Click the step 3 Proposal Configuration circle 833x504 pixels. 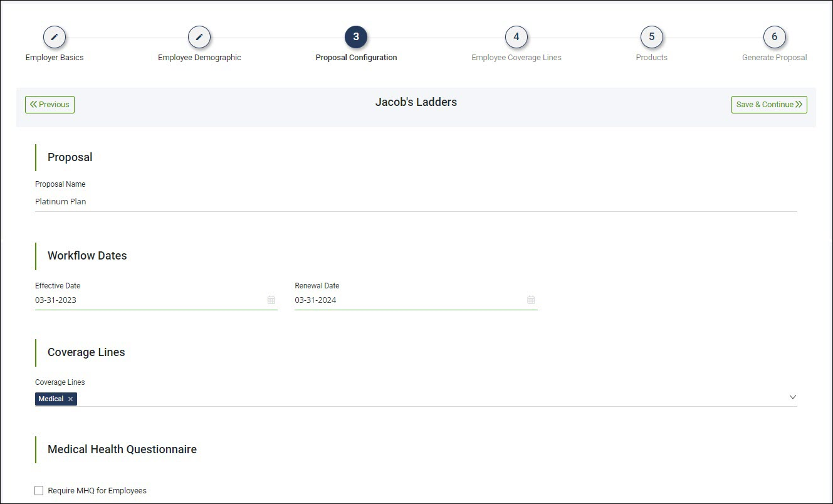(356, 36)
